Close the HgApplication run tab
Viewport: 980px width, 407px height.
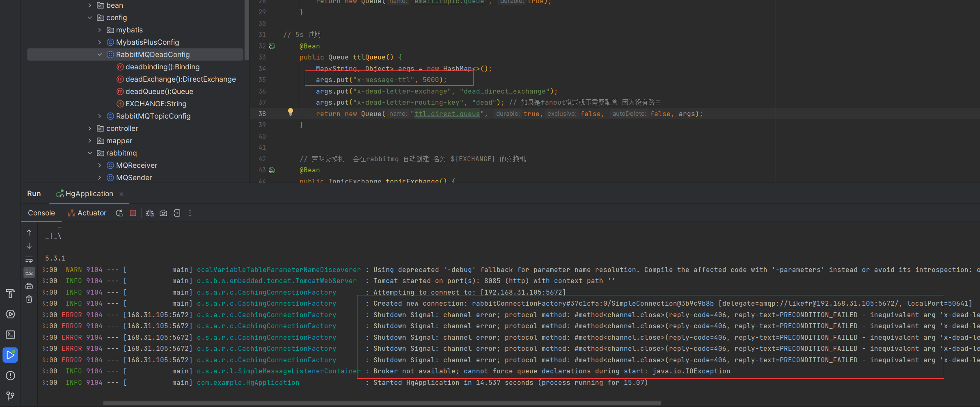point(121,194)
